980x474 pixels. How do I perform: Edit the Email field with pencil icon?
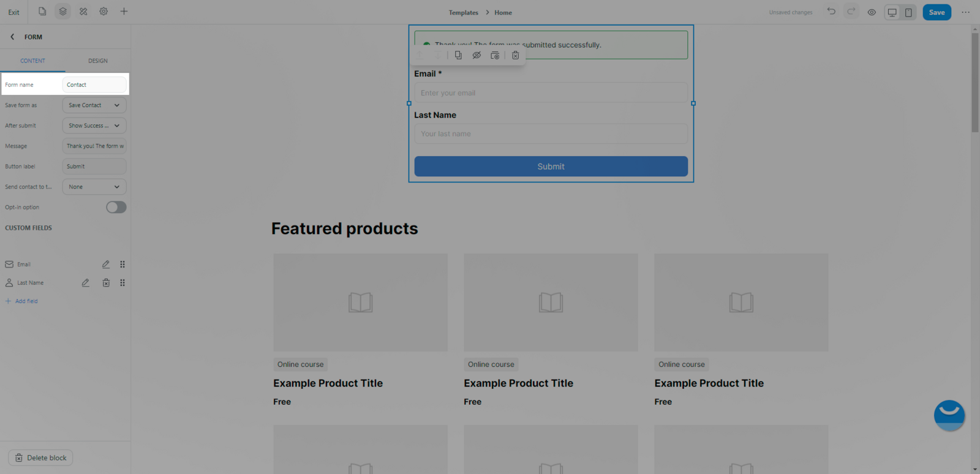point(106,265)
